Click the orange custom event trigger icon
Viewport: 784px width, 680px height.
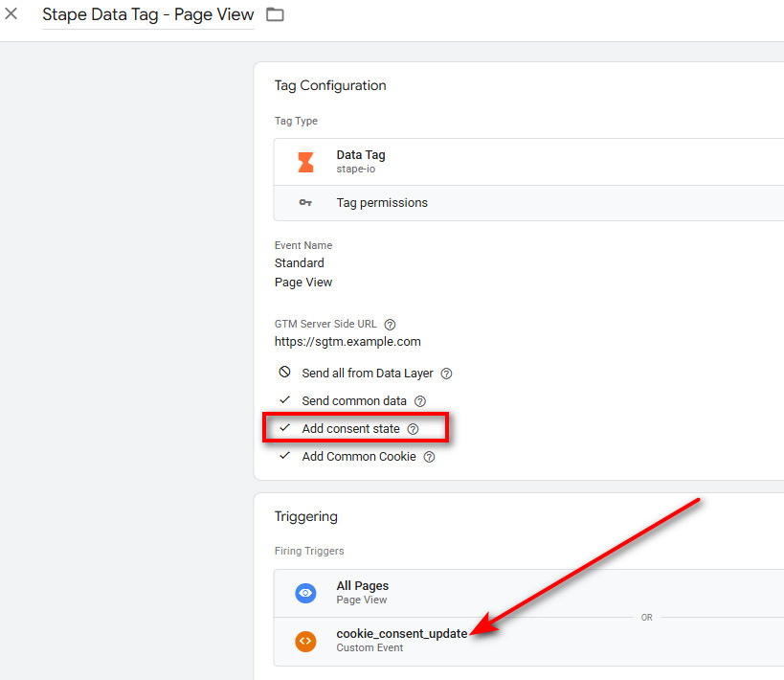pos(305,641)
